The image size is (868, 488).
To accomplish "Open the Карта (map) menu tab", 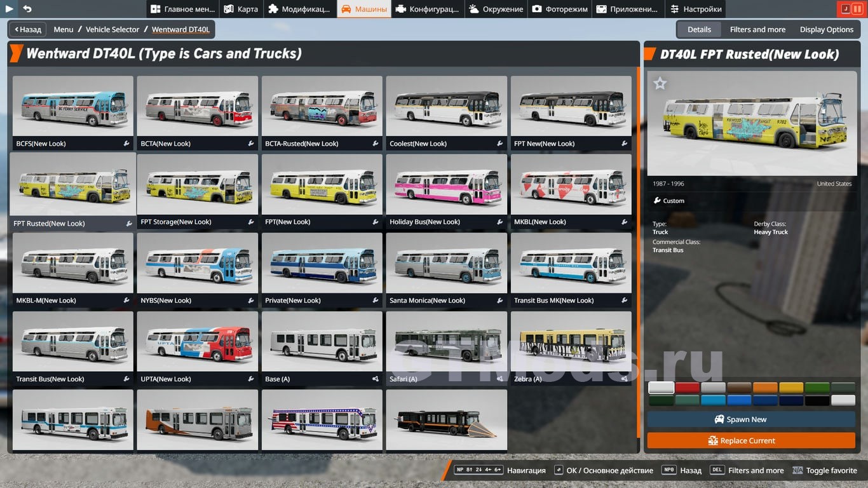I will 241,9.
